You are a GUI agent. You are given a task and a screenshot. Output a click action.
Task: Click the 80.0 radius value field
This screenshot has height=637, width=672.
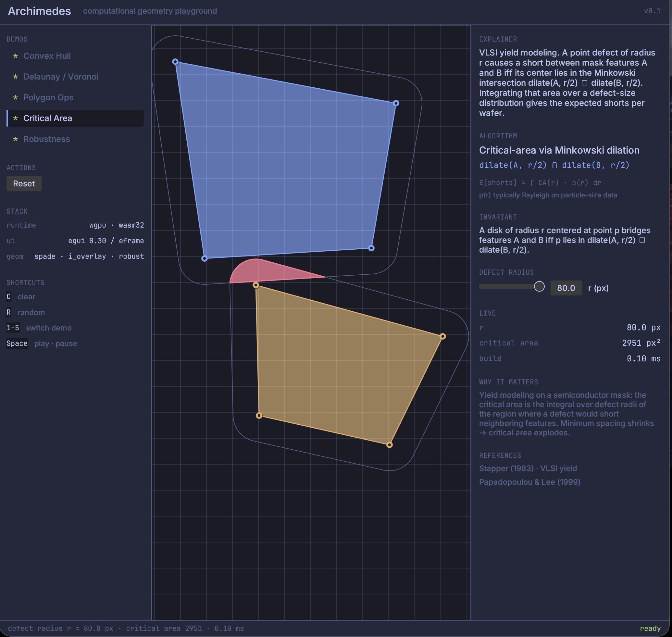pyautogui.click(x=566, y=288)
